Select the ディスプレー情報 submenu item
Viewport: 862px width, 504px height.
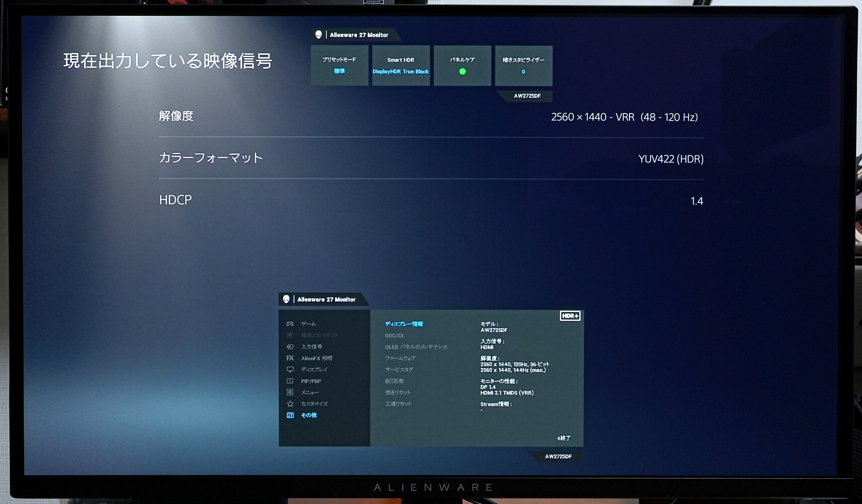click(404, 324)
